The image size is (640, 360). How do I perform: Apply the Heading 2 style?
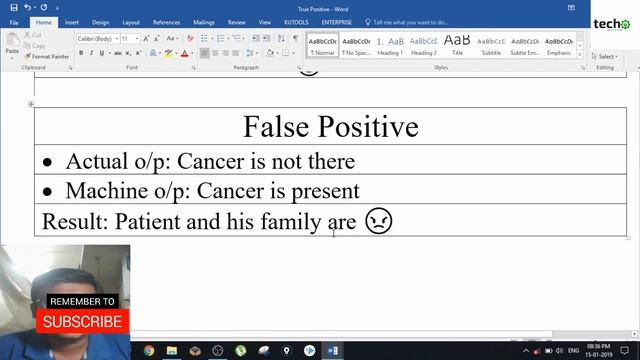424,46
